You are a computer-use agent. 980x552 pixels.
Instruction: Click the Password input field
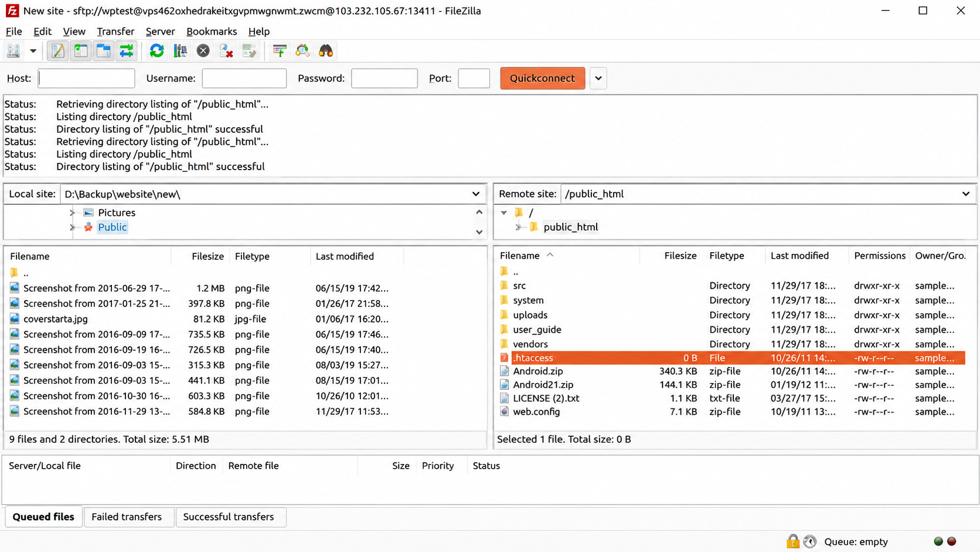pyautogui.click(x=384, y=78)
